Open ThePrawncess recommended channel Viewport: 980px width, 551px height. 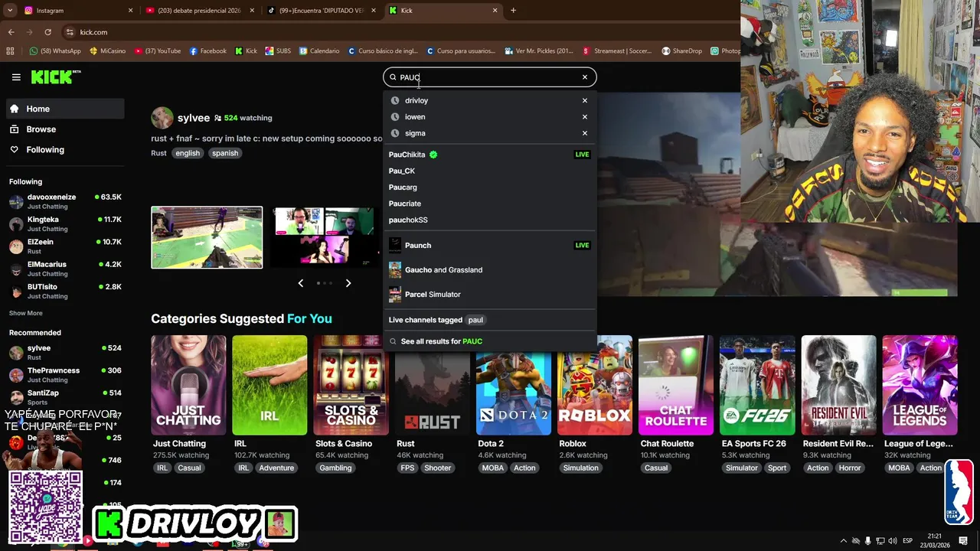click(65, 375)
